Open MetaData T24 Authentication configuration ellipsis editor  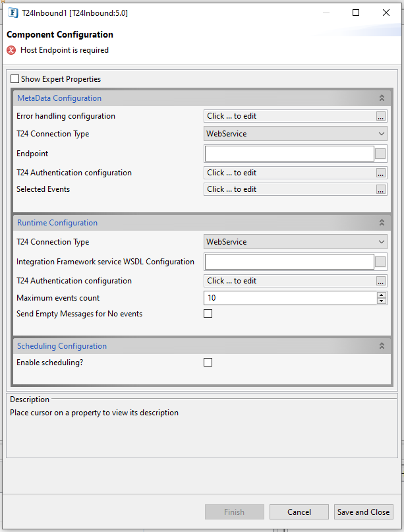[380, 173]
